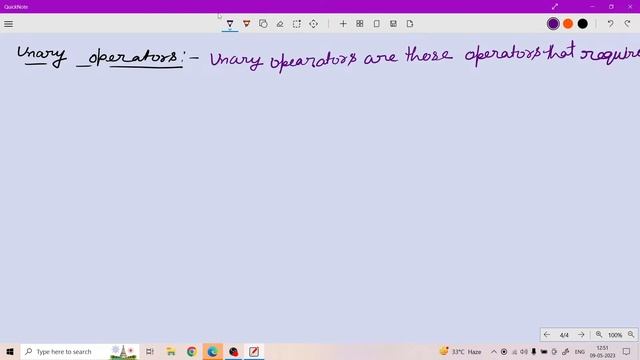The image size is (640, 360).
Task: Save the note with floppy icon
Action: point(393,24)
